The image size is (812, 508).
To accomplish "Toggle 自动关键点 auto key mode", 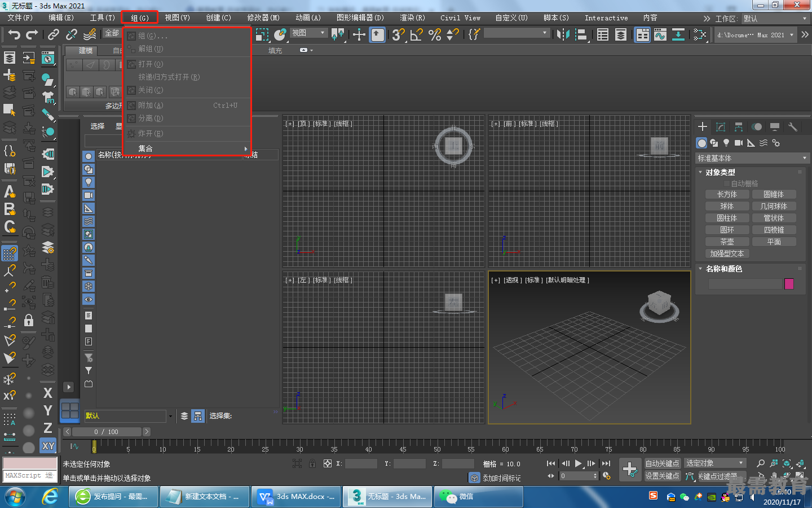I will (662, 463).
